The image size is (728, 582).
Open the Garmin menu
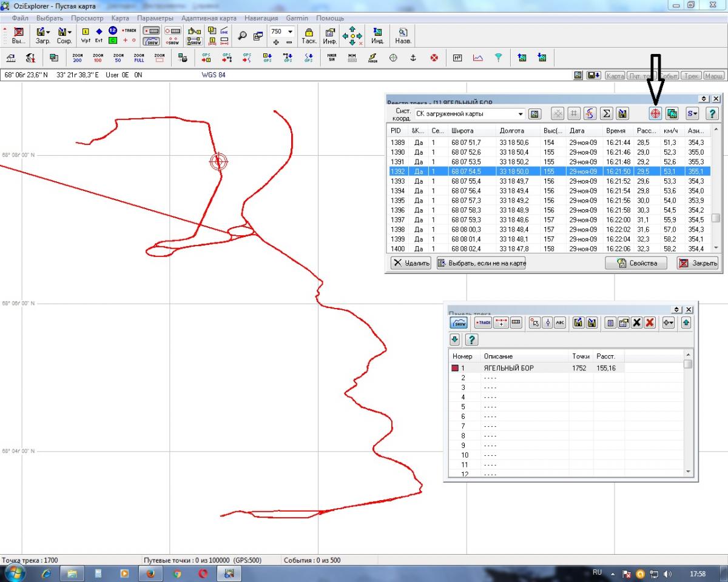click(x=297, y=18)
